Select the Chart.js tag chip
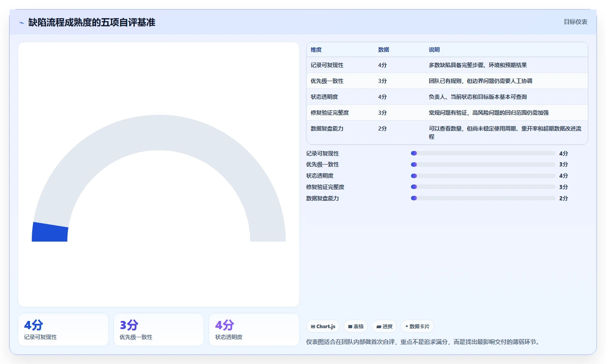 pyautogui.click(x=323, y=326)
